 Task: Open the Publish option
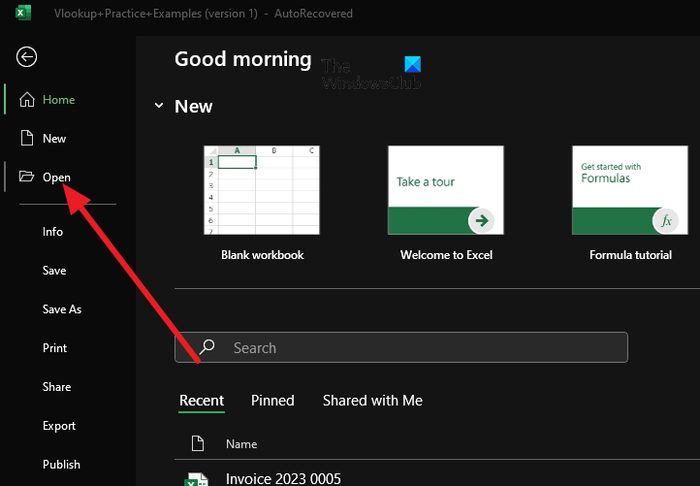(x=61, y=465)
